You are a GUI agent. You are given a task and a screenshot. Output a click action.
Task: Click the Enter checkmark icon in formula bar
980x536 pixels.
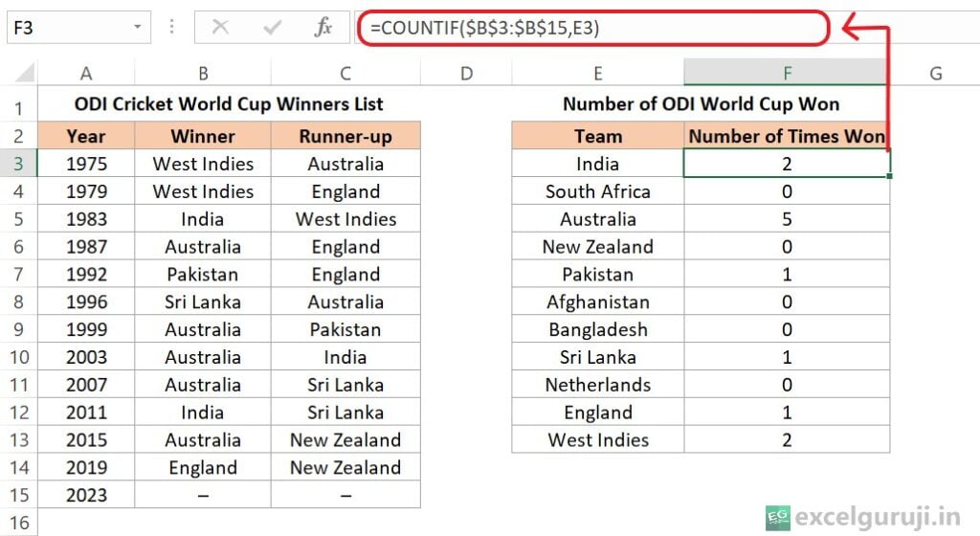[272, 28]
